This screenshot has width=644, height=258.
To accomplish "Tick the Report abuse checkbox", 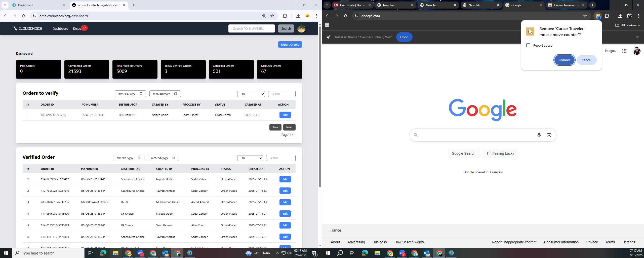I will tap(528, 45).
